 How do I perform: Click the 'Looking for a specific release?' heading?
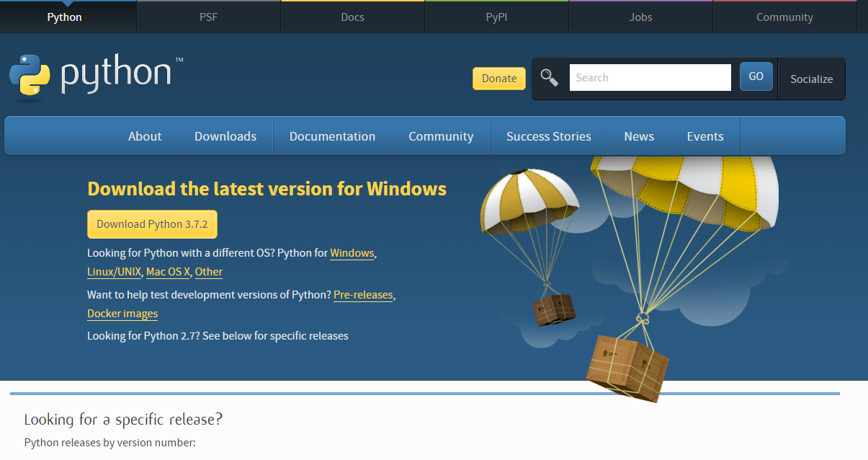pyautogui.click(x=123, y=420)
